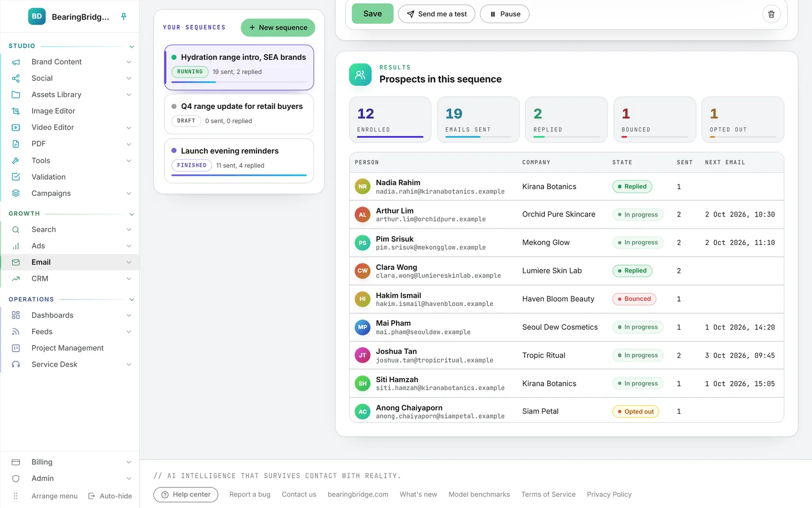Viewport: 812px width, 508px height.
Task: Collapse the Studio section
Action: 132,47
